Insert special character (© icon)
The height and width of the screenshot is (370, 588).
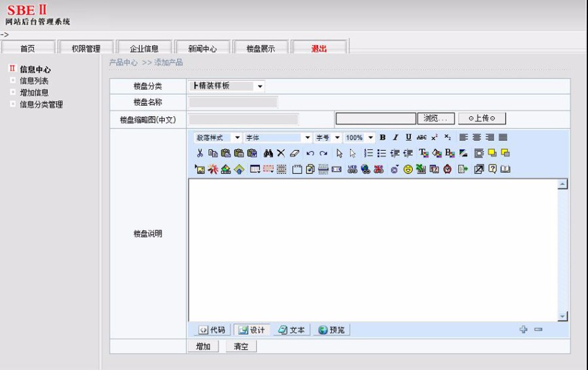(395, 169)
